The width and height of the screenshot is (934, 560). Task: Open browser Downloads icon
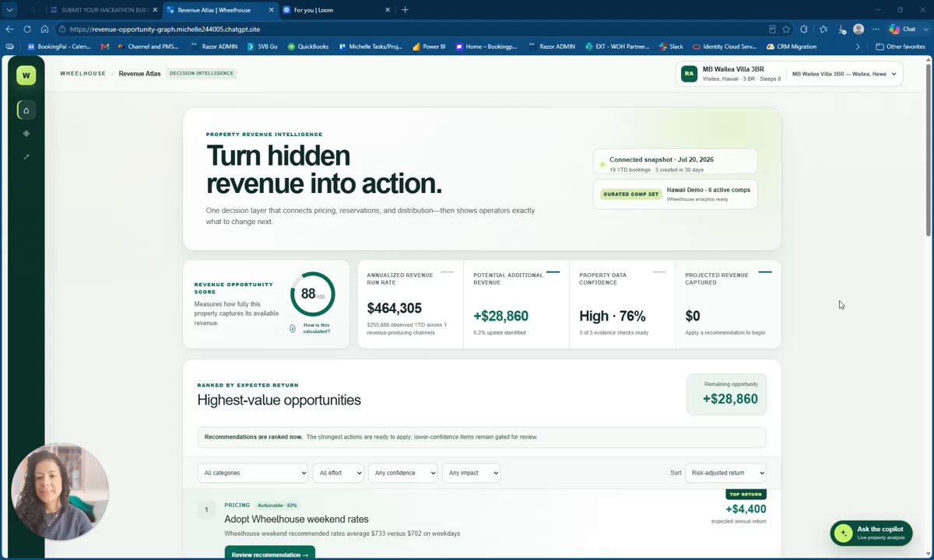pos(841,30)
